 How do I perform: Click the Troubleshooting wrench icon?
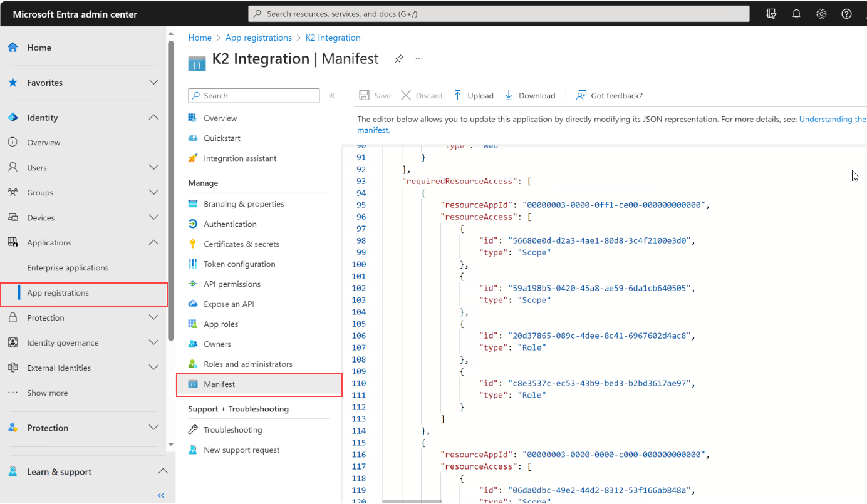pos(193,430)
